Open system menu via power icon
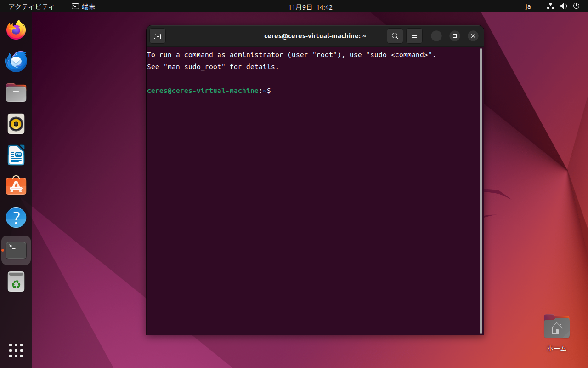This screenshot has height=368, width=588. pos(577,6)
